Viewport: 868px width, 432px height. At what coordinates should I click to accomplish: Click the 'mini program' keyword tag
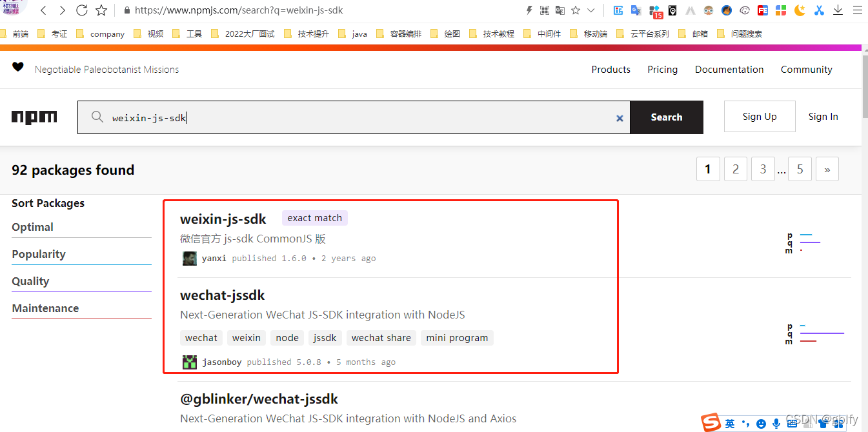click(x=457, y=338)
